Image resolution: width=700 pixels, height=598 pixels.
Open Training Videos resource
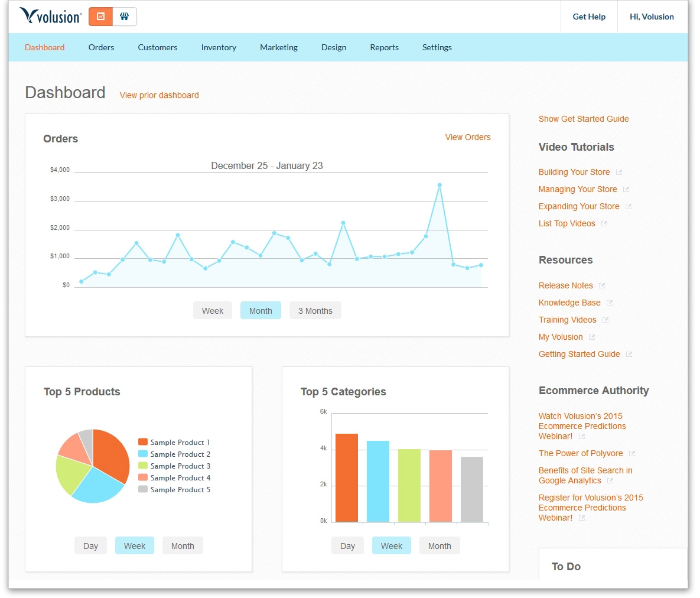pos(568,320)
